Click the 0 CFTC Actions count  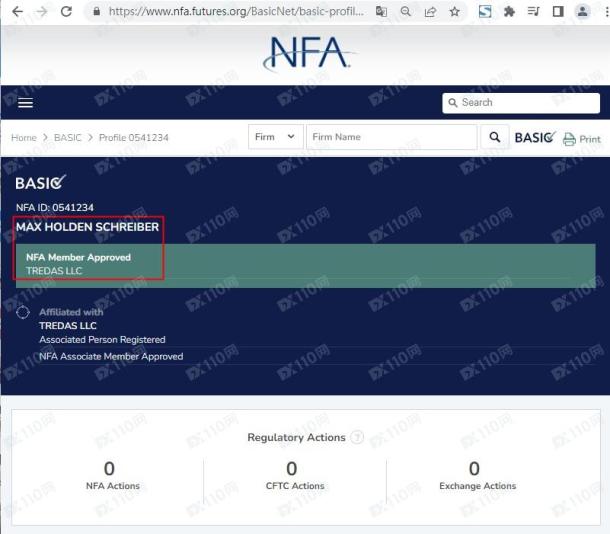[292, 468]
